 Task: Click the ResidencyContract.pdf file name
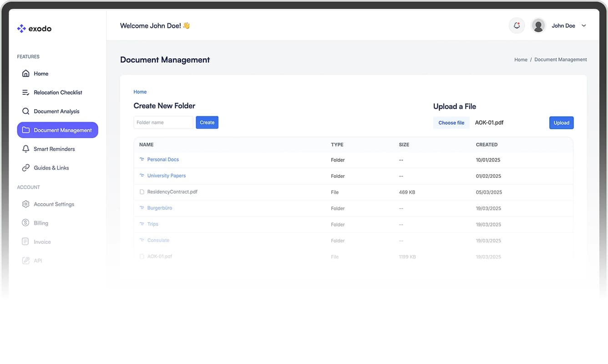[172, 192]
